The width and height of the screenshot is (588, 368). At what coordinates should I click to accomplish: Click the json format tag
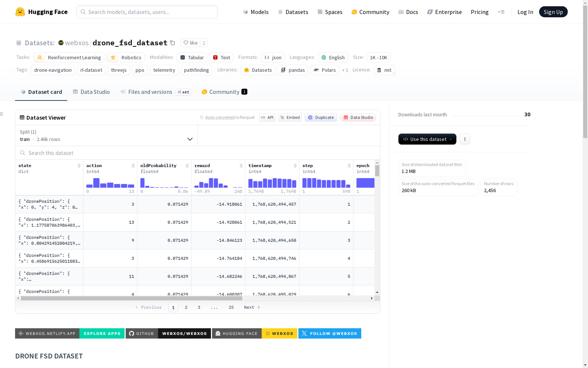click(x=273, y=57)
